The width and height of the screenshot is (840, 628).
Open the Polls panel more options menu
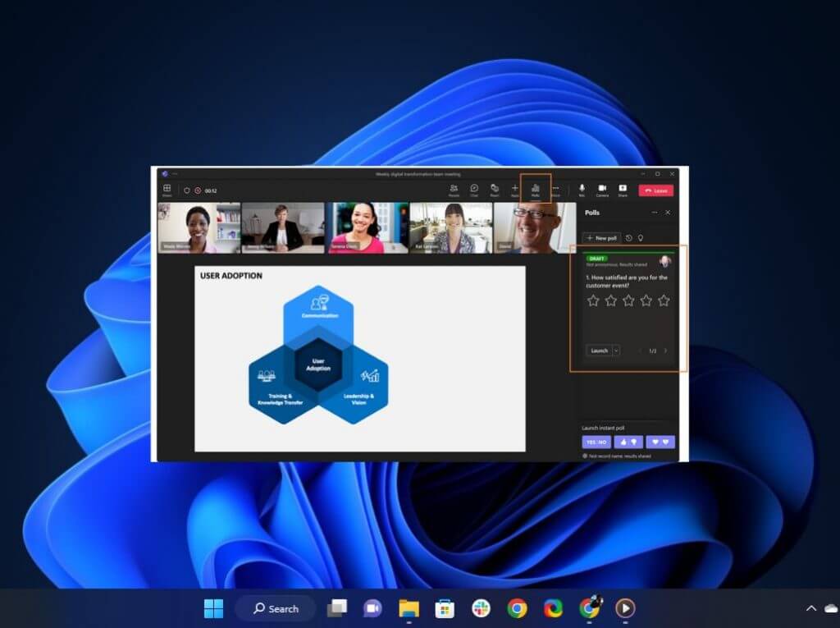coord(654,213)
